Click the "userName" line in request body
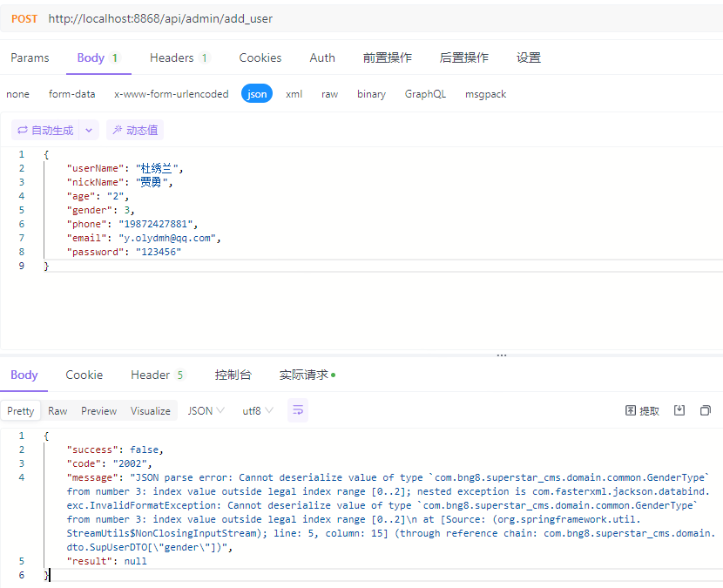This screenshot has width=723, height=588. tap(125, 168)
